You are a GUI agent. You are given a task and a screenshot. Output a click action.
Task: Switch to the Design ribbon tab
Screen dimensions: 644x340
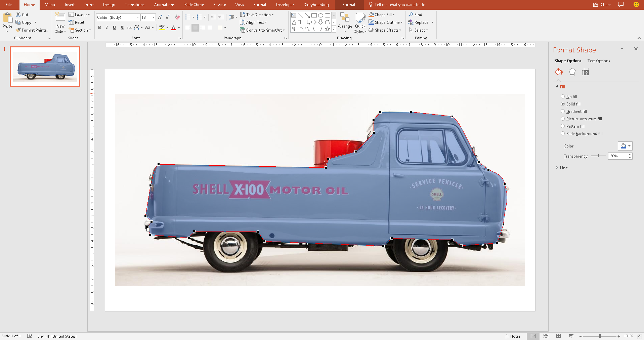(x=109, y=5)
